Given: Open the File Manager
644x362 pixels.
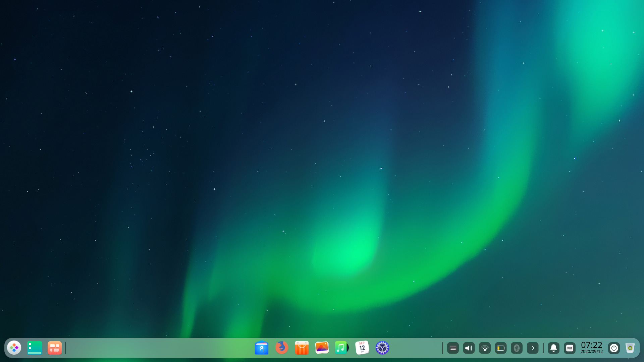Looking at the screenshot, I should pyautogui.click(x=262, y=348).
